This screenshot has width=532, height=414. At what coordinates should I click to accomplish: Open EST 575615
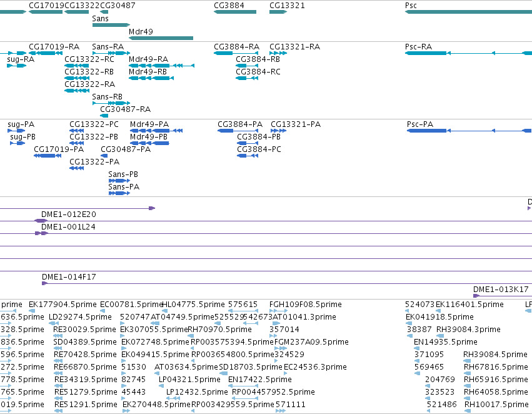pos(243,305)
